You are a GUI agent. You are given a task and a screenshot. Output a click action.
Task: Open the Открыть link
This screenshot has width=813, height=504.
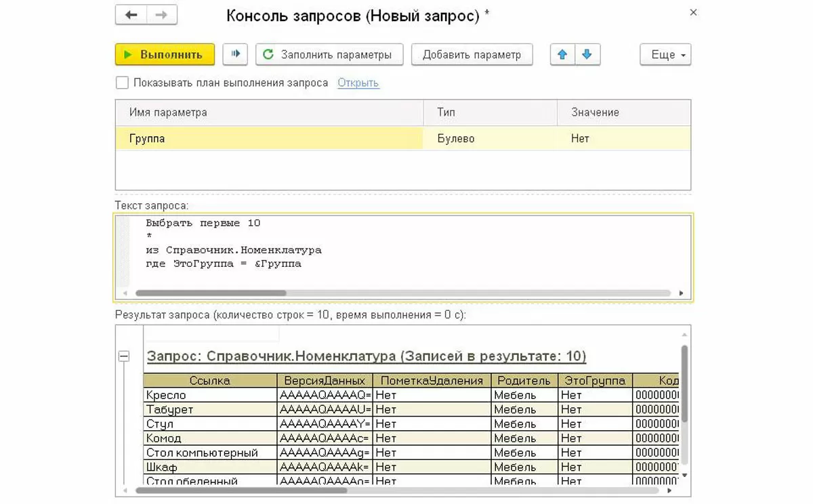click(x=358, y=83)
